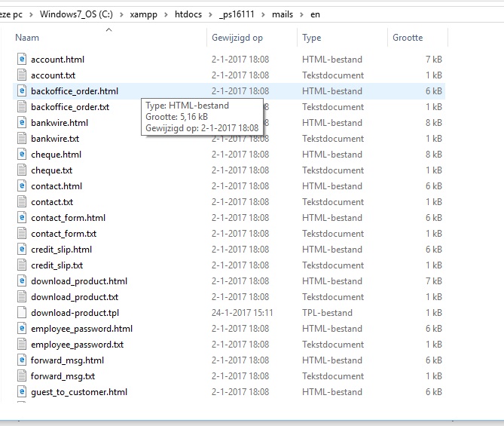This screenshot has height=426, width=504.
Task: Click the account.txt document icon
Action: point(22,75)
